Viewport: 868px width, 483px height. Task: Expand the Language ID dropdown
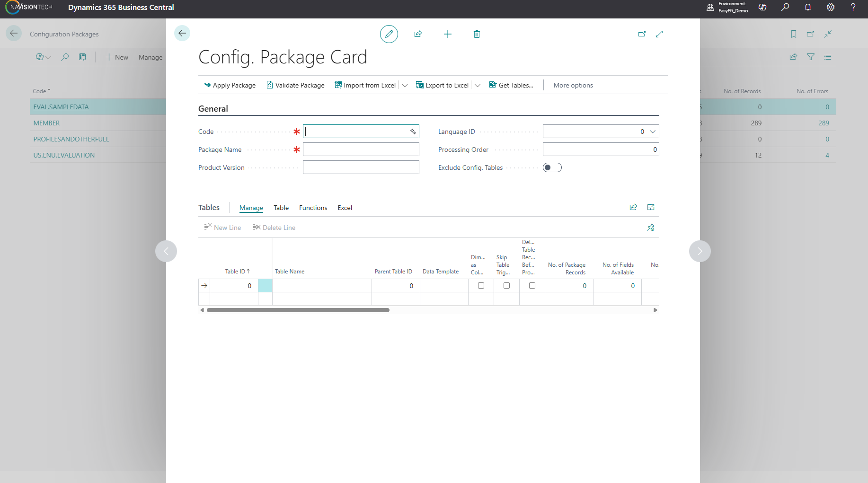tap(653, 132)
